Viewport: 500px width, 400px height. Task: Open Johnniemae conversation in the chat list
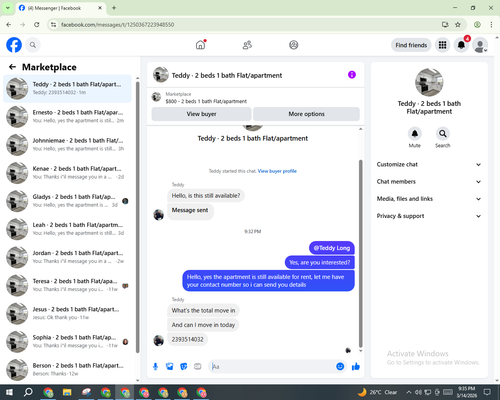(x=67, y=145)
